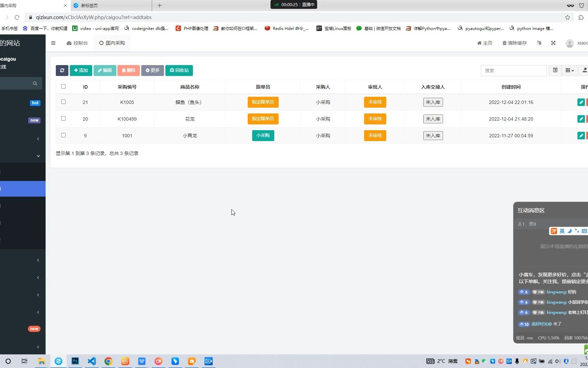
Task: Check the select-all checkbox in table header
Action: [63, 87]
